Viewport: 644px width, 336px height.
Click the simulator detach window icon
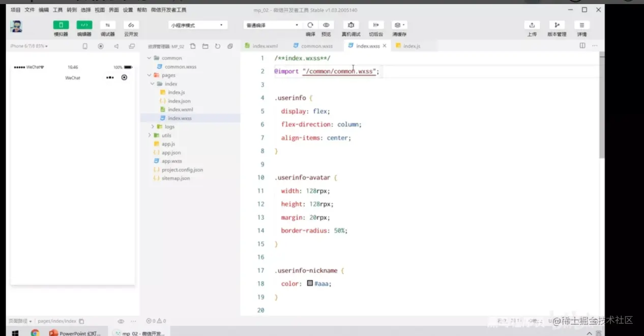(132, 46)
